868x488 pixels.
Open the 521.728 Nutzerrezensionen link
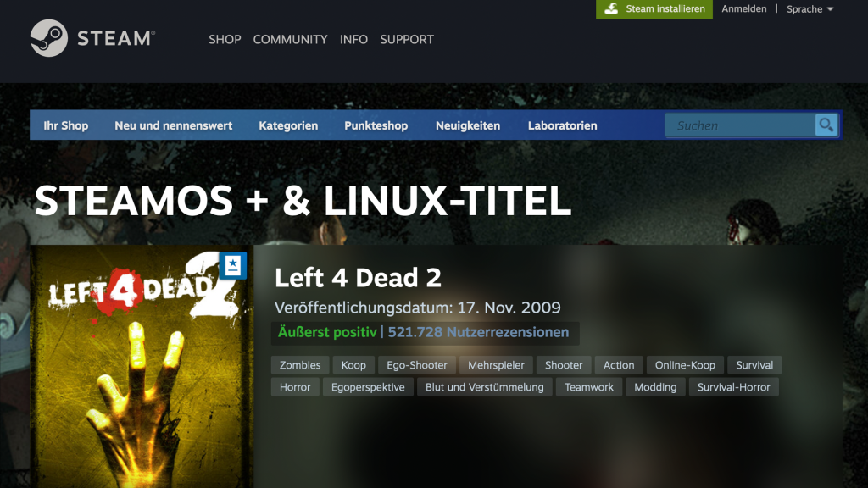(478, 332)
